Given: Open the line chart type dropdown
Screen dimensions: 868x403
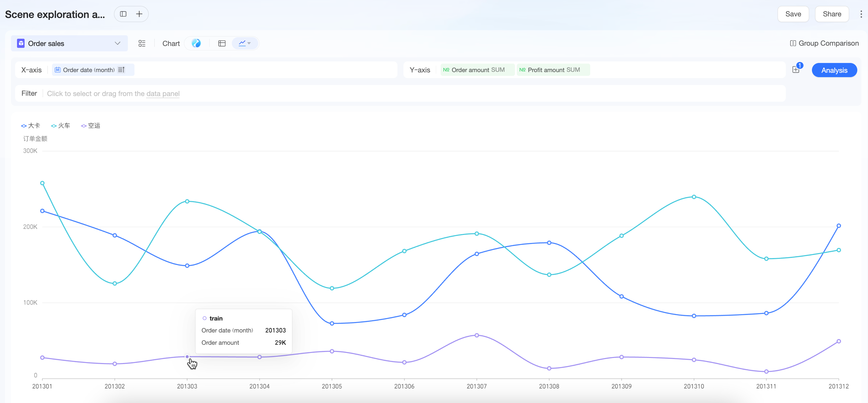Looking at the screenshot, I should tap(245, 43).
